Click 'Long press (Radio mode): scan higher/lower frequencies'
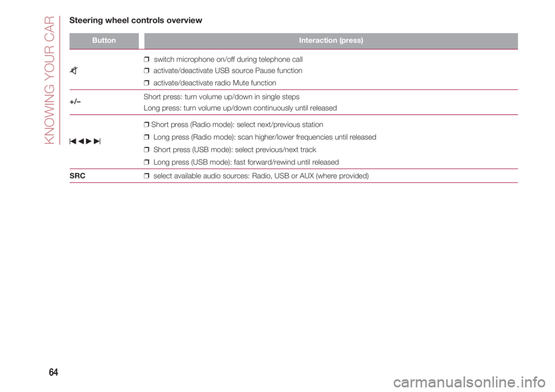 [265, 137]
